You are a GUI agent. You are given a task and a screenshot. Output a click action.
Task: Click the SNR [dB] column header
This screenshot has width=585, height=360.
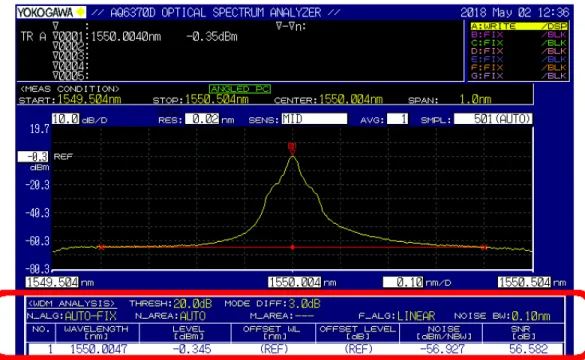tap(523, 333)
